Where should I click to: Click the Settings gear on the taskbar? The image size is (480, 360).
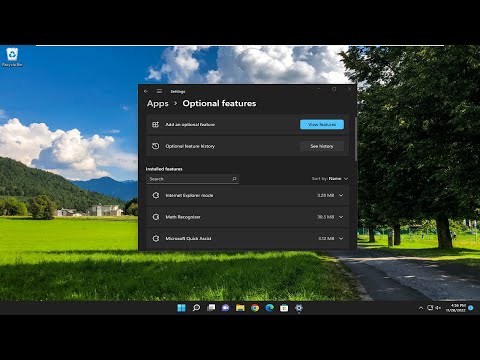point(299,308)
